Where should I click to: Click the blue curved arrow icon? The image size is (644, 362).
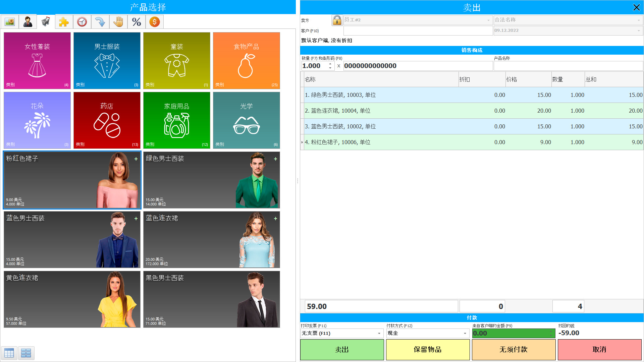pos(100,22)
